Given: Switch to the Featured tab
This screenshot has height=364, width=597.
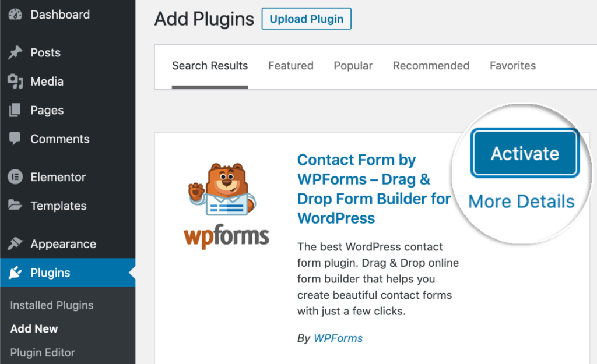Looking at the screenshot, I should [290, 66].
